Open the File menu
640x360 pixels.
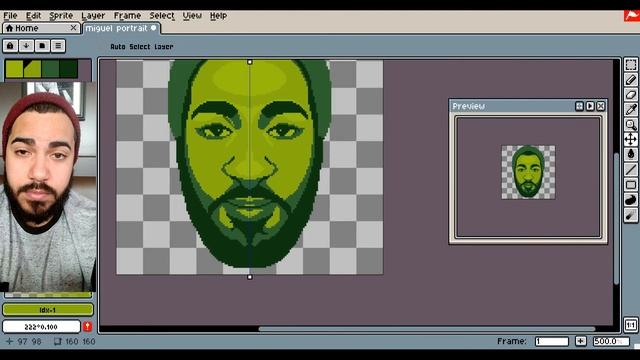(10, 16)
